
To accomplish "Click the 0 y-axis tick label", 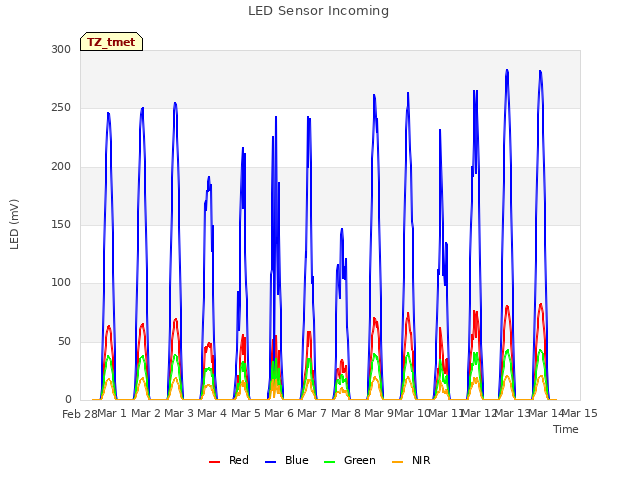I will 68,400.
